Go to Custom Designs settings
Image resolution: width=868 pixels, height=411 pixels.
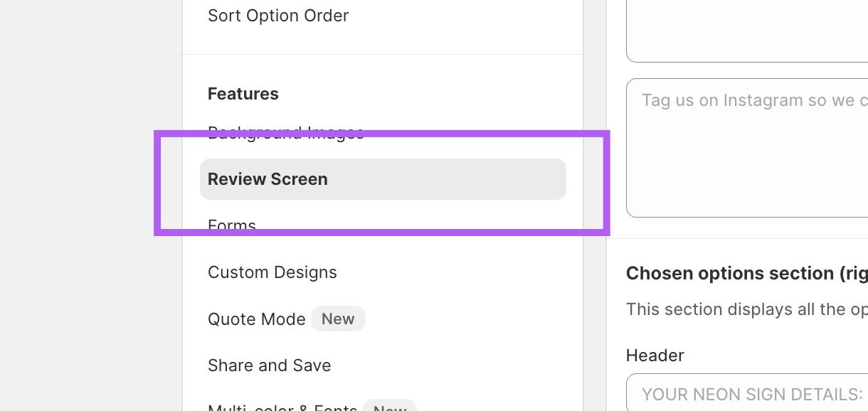(x=272, y=272)
